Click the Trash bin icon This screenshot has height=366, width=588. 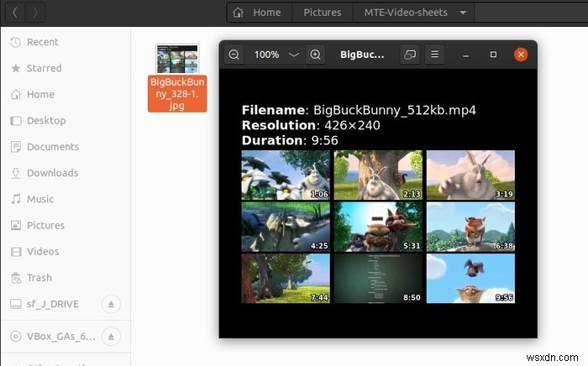tap(16, 278)
